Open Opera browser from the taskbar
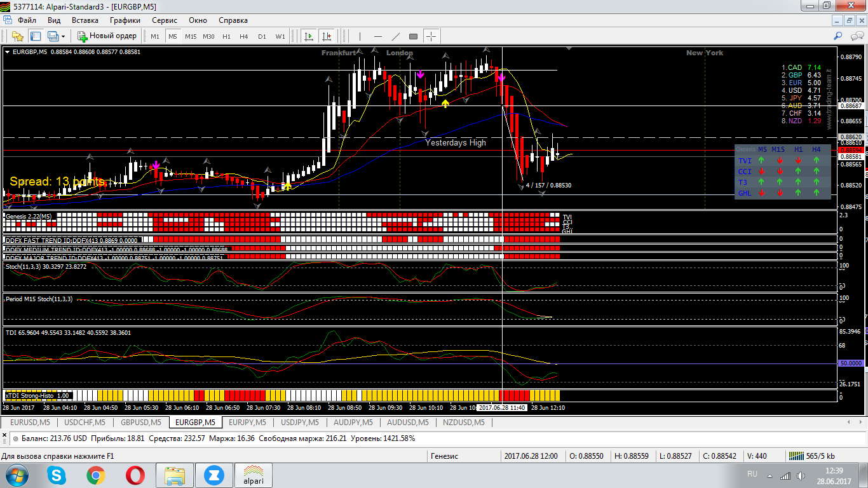 (135, 475)
